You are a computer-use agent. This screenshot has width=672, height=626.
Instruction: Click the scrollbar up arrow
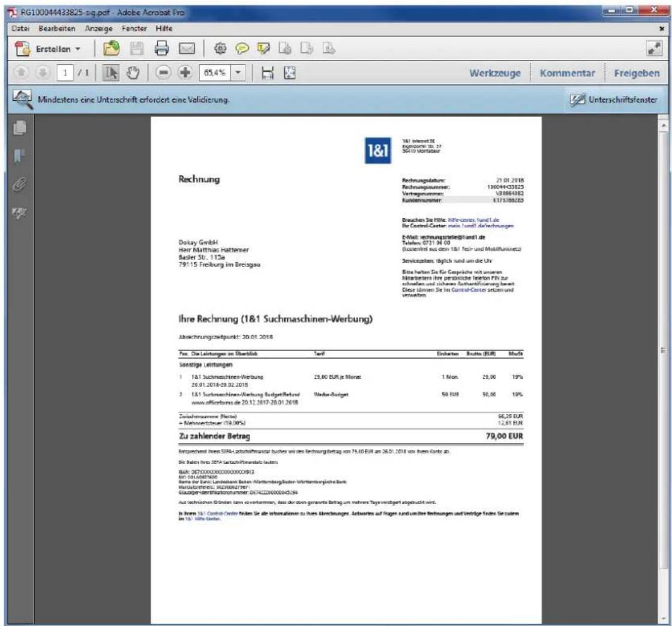click(x=664, y=125)
